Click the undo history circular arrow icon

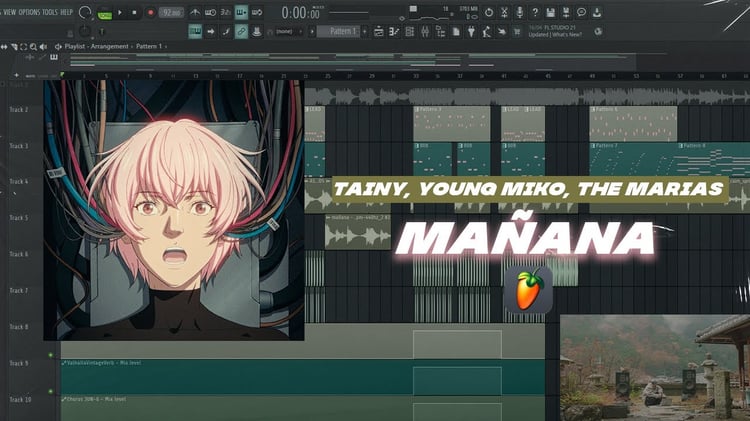(x=488, y=12)
